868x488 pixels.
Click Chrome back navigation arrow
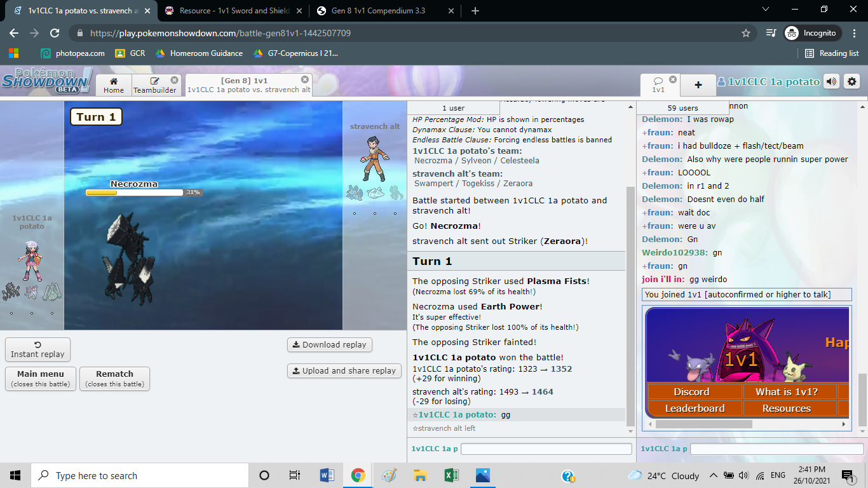point(14,33)
